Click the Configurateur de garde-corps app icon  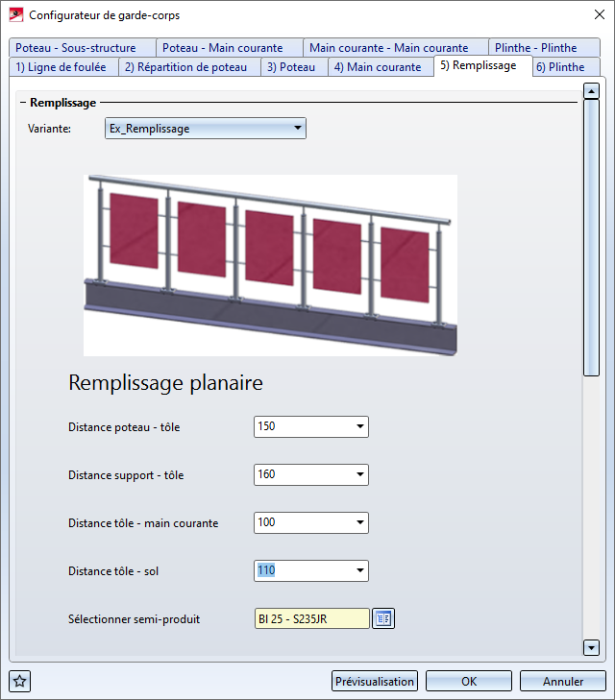pyautogui.click(x=16, y=14)
